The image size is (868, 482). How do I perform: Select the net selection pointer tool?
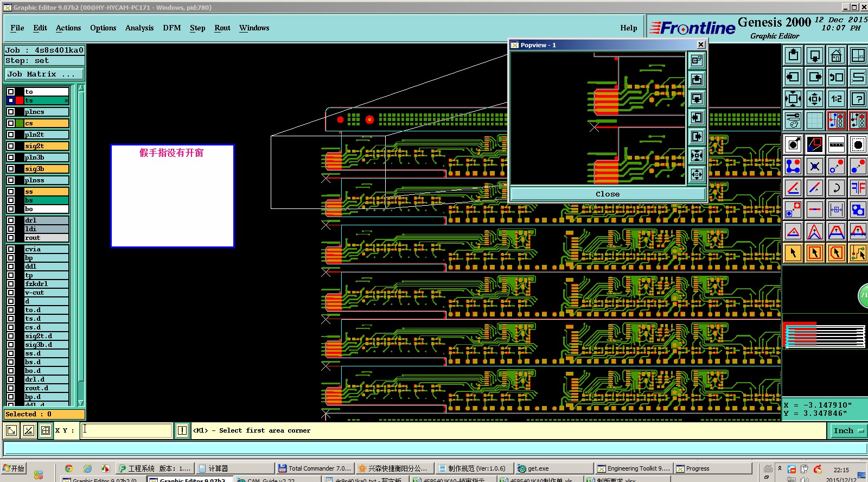click(x=858, y=253)
